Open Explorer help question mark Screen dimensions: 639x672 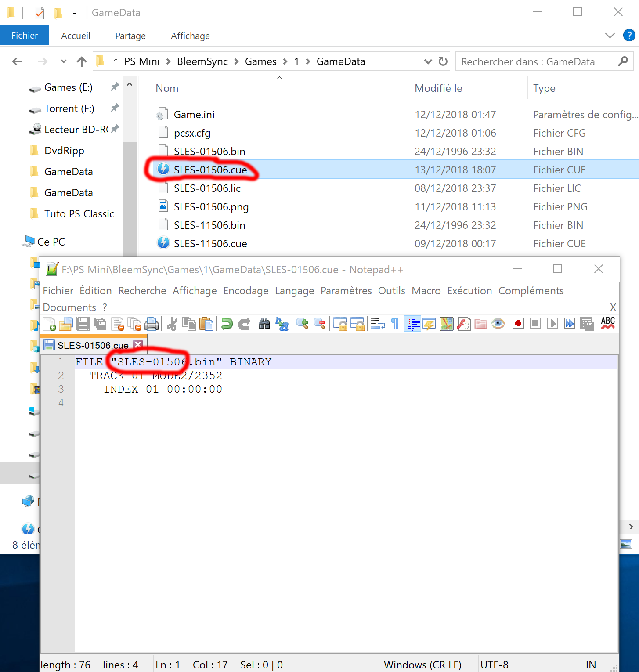pyautogui.click(x=629, y=36)
